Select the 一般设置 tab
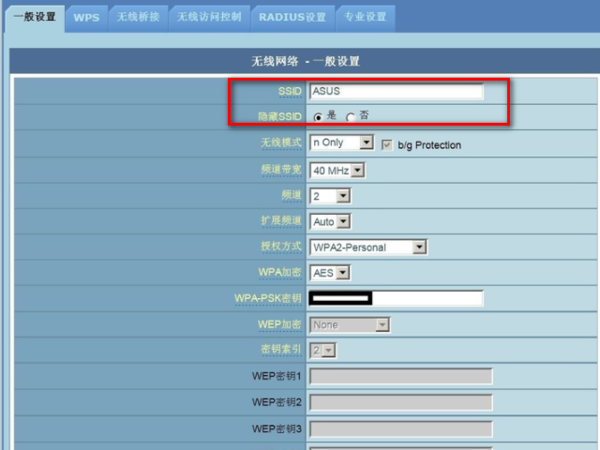This screenshot has height=450, width=600. point(33,17)
